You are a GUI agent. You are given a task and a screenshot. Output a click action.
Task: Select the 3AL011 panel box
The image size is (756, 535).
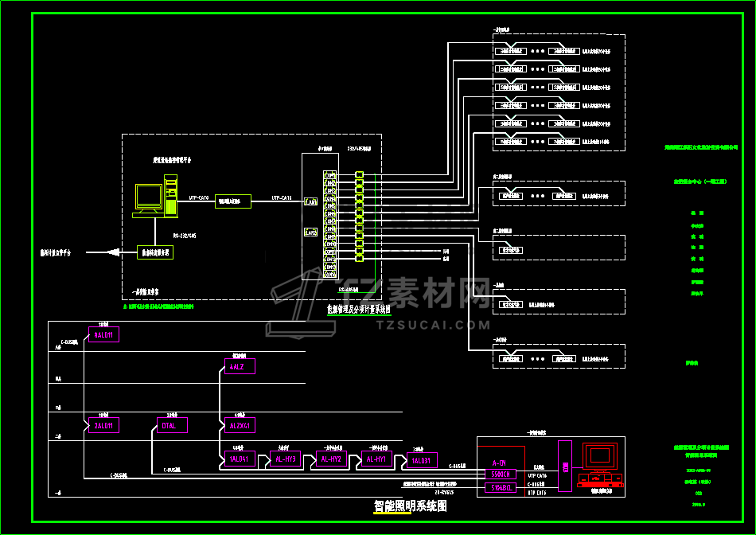[x=103, y=334]
